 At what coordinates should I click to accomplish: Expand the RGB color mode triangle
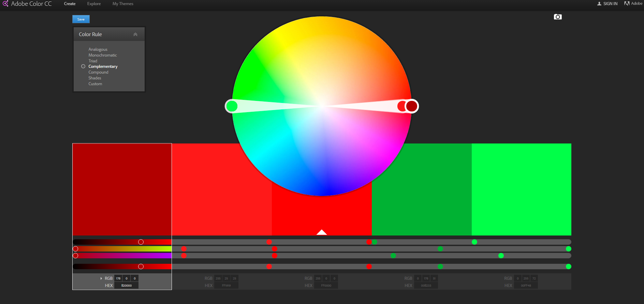[101, 278]
